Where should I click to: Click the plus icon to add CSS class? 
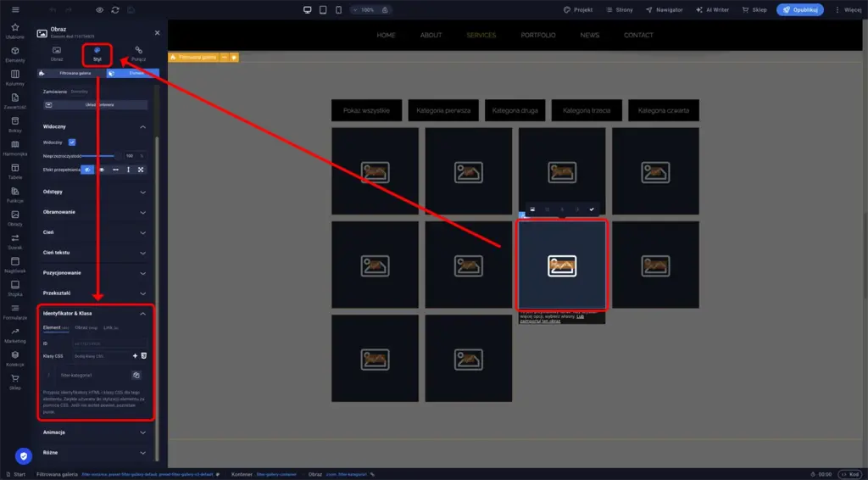(135, 355)
